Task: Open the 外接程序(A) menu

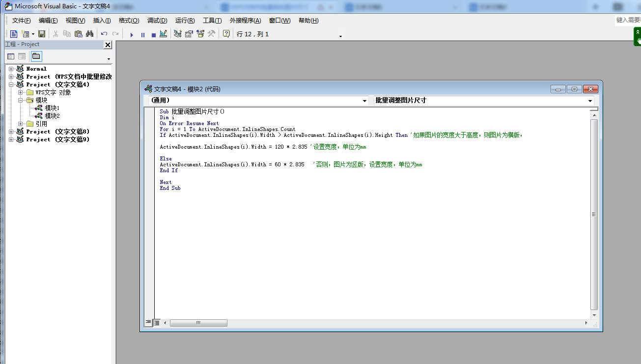Action: [245, 21]
